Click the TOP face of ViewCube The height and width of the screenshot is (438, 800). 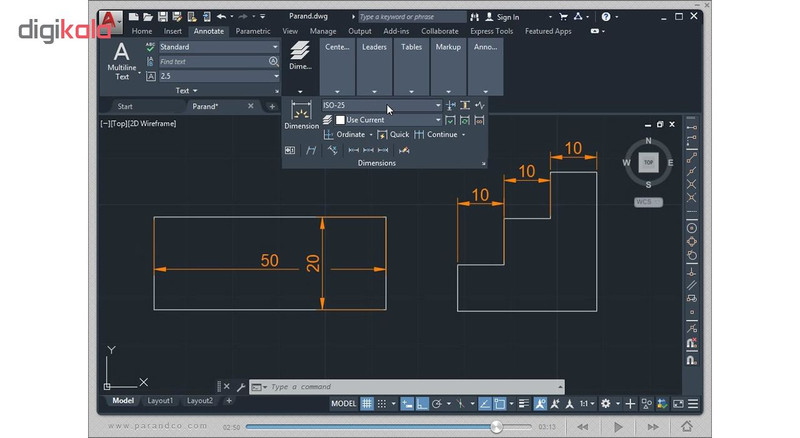point(648,162)
